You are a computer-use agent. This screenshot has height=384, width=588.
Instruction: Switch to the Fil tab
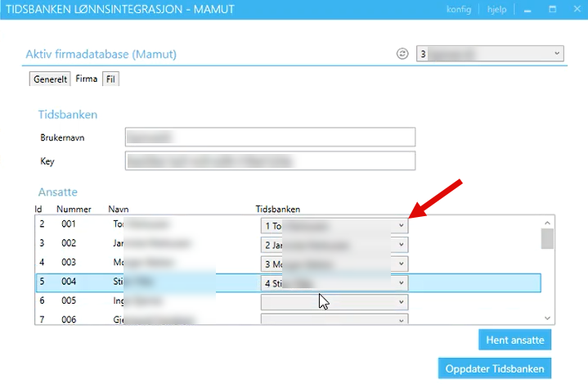110,79
